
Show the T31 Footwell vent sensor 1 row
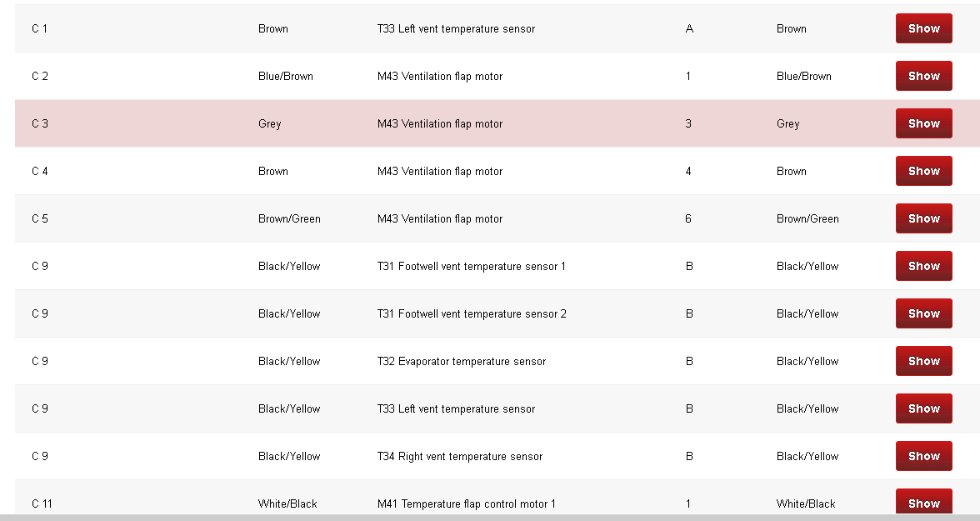923,266
